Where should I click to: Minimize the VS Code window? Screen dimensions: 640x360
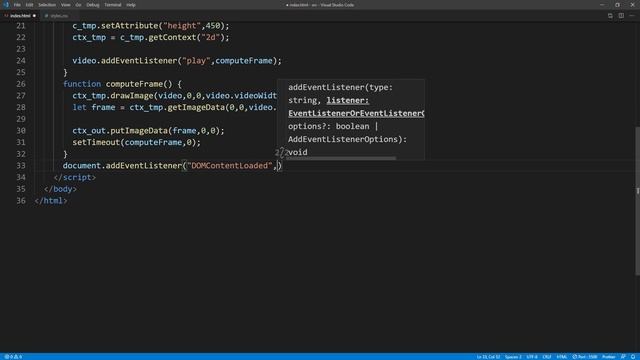[x=602, y=5]
